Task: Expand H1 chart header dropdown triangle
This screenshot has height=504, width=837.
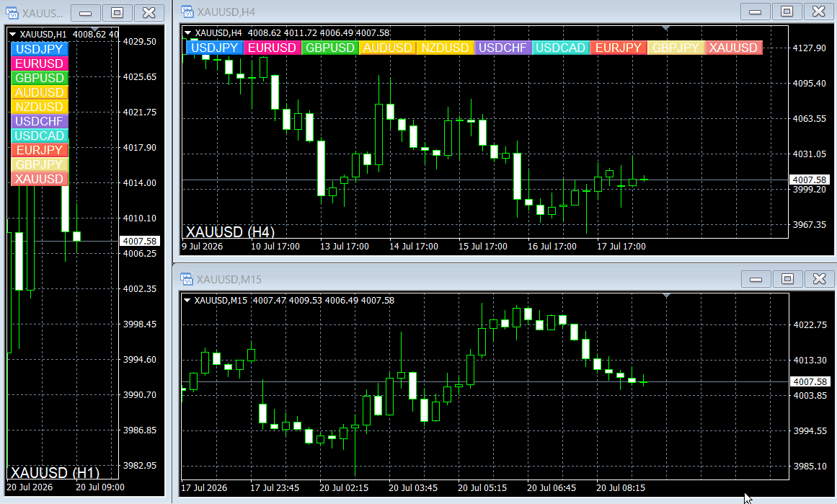Action: [13, 34]
